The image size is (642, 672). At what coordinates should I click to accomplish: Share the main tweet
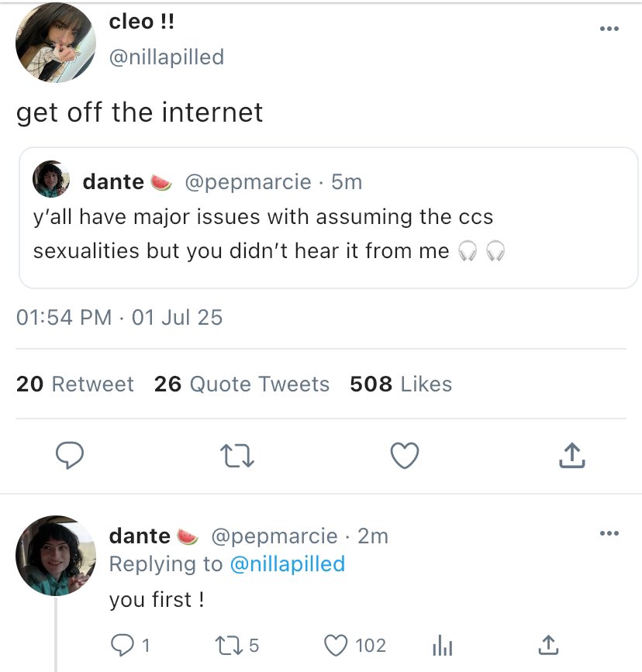point(571,456)
